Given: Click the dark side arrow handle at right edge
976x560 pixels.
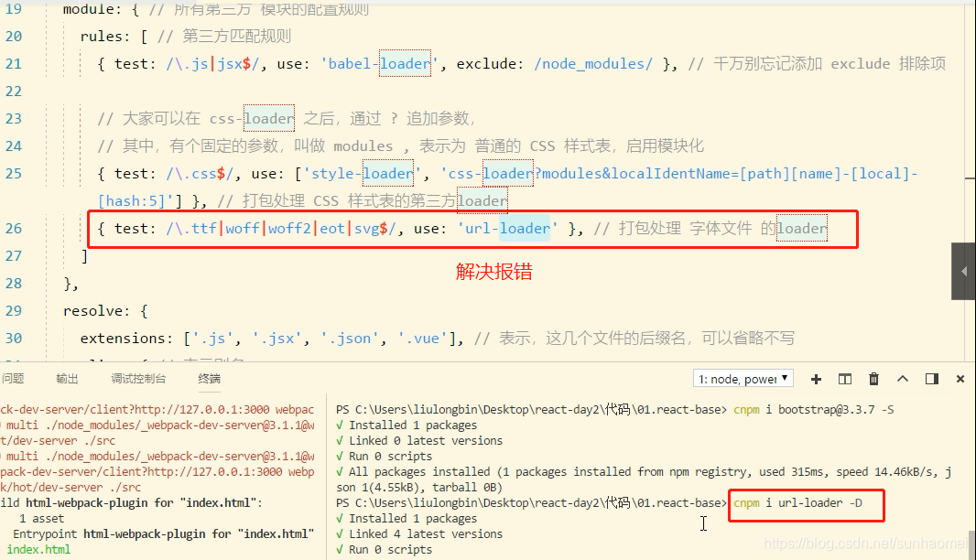Looking at the screenshot, I should point(963,271).
